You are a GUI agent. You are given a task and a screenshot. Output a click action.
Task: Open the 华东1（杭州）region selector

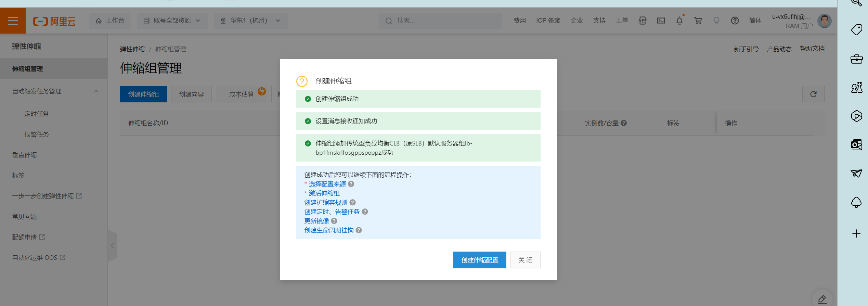(250, 21)
